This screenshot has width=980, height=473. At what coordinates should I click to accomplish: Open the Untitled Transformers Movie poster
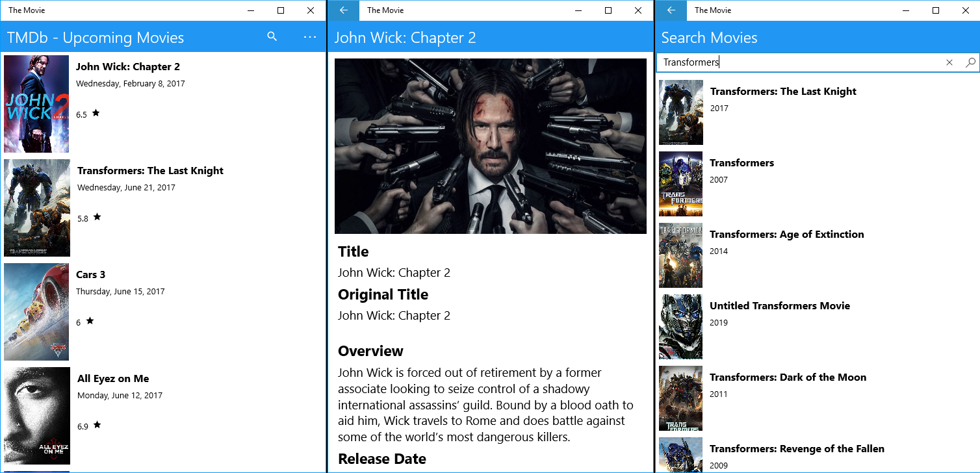680,327
